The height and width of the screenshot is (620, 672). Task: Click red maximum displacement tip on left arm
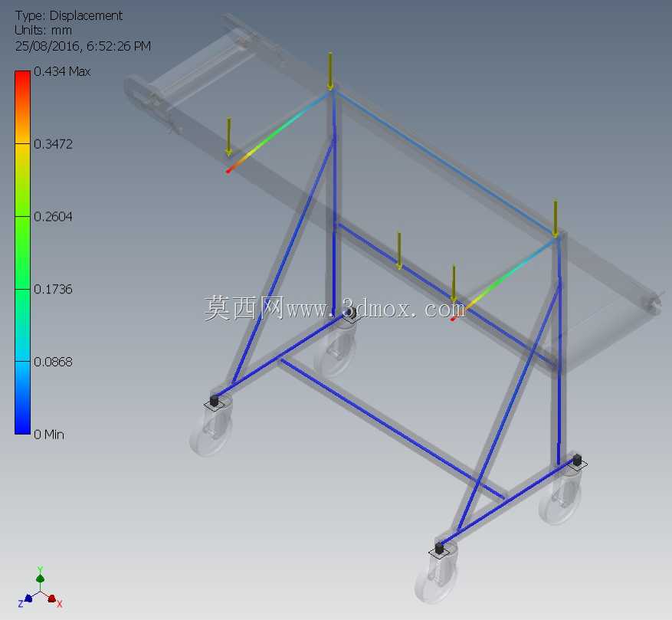[229, 170]
